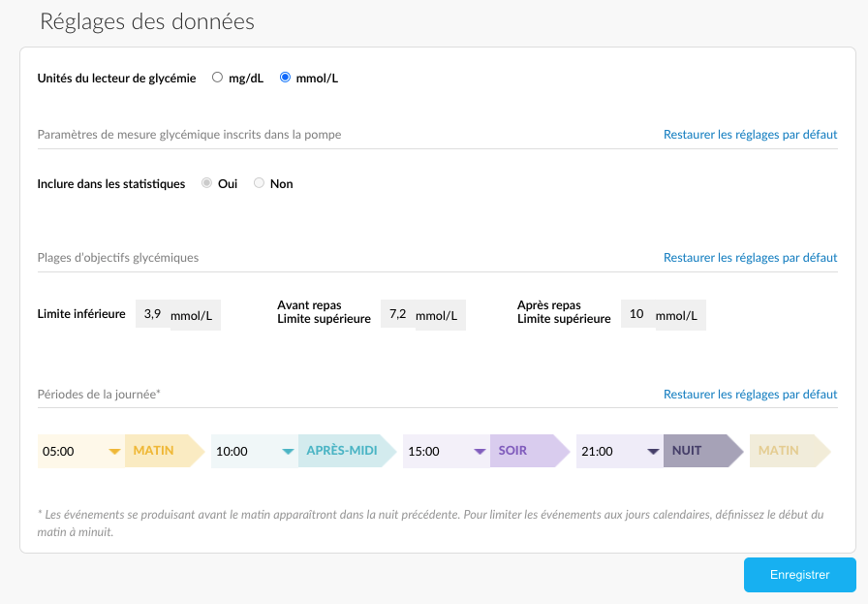Click the Enregistrer button

coord(800,575)
